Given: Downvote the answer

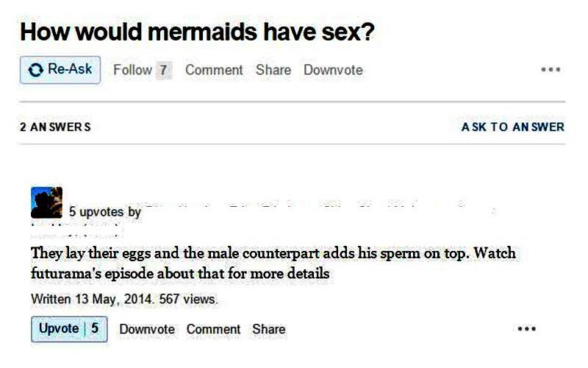Looking at the screenshot, I should 147,329.
